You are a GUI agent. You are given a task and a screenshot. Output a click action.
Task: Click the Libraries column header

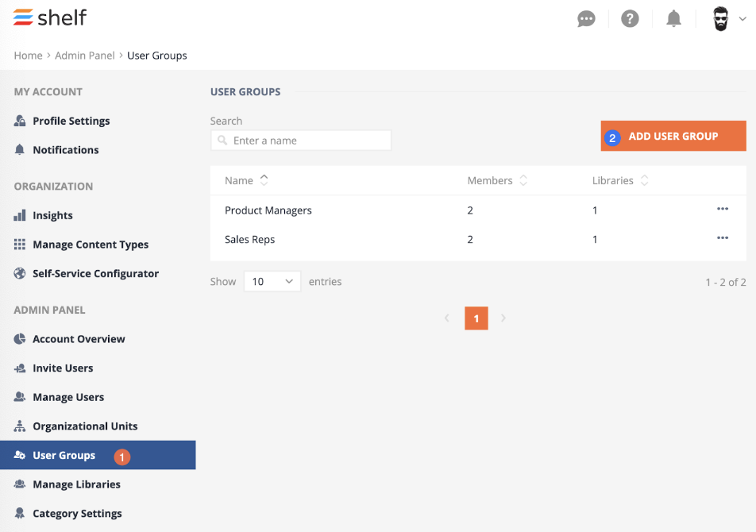tap(613, 181)
